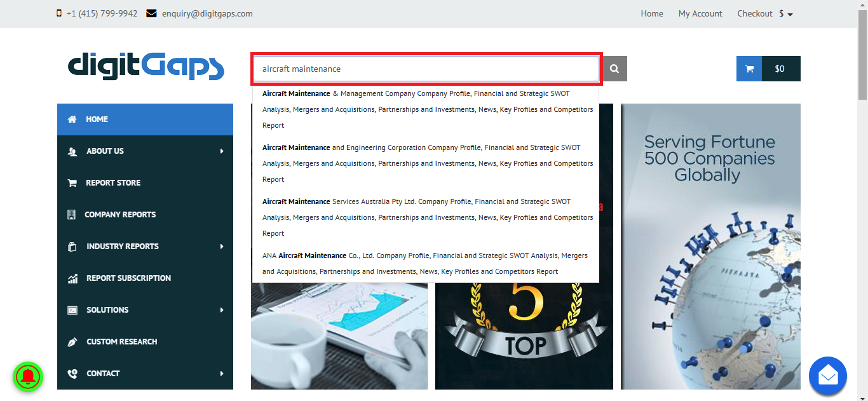Open the My Account link
This screenshot has width=868, height=401.
coord(700,13)
